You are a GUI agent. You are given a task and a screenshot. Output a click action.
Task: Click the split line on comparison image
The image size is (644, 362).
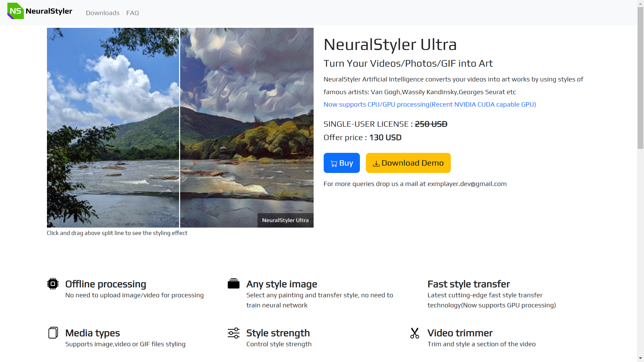tap(180, 128)
